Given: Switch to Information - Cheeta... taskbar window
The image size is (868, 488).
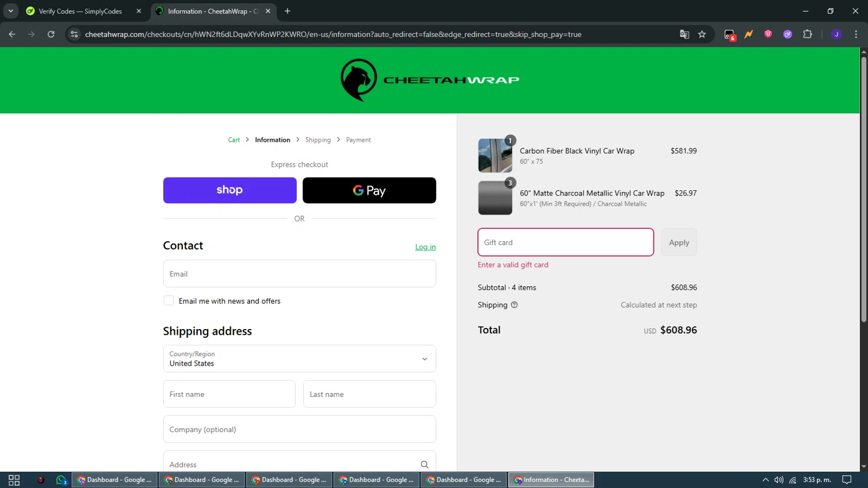Looking at the screenshot, I should 551,480.
